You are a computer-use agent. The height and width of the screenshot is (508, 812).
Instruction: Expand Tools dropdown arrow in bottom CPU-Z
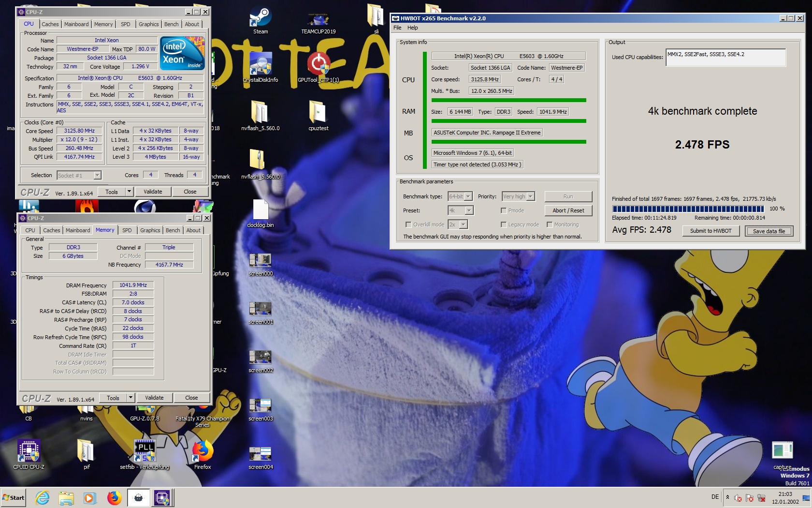pos(130,398)
